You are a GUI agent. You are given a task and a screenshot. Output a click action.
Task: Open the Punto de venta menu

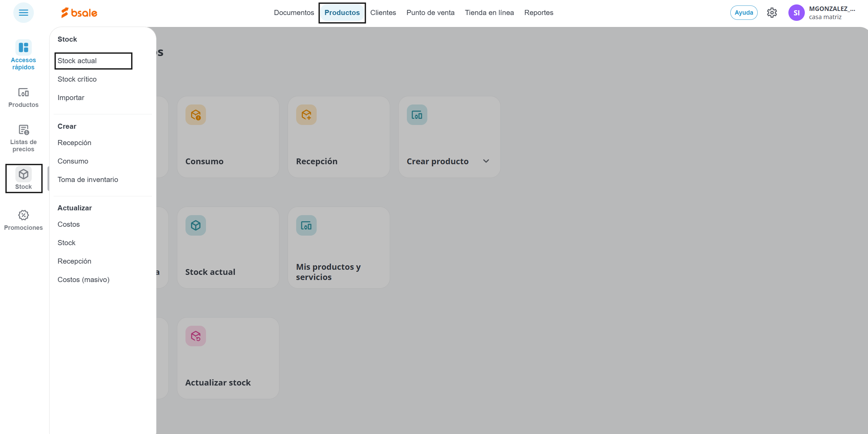430,13
